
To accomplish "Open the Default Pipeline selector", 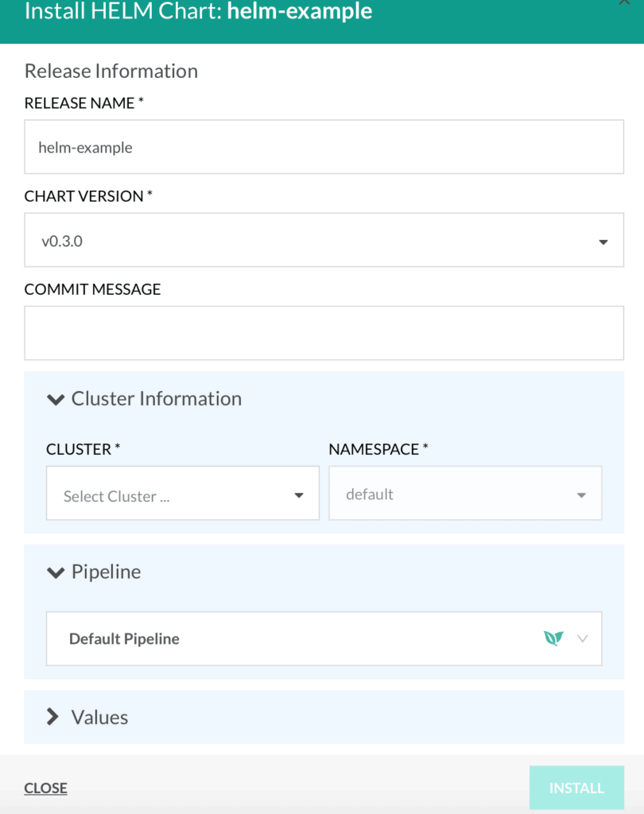I will pyautogui.click(x=324, y=638).
